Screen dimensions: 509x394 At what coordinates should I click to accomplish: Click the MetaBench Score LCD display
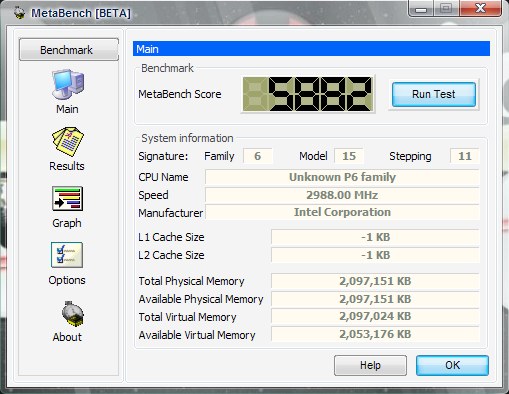tap(308, 94)
